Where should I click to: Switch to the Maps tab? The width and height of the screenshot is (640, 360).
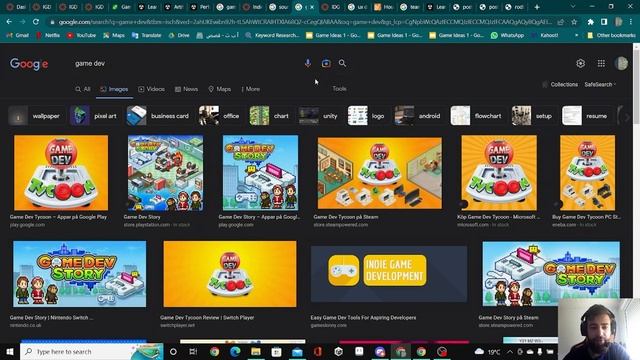220,89
